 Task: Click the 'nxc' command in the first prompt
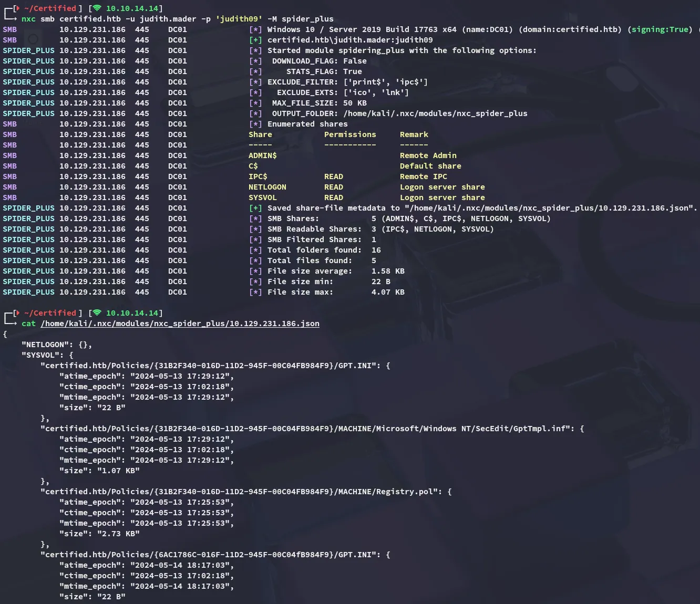click(28, 19)
